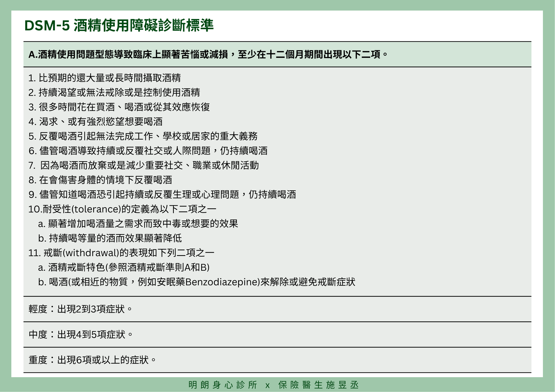The image size is (555, 392).
Task: Select item 5 on failing major obligations
Action: tap(143, 136)
